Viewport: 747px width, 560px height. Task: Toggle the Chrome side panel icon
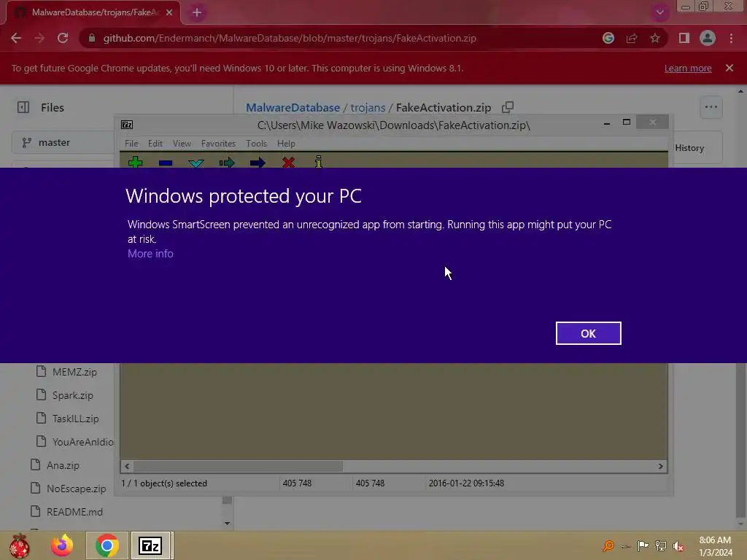(x=684, y=38)
